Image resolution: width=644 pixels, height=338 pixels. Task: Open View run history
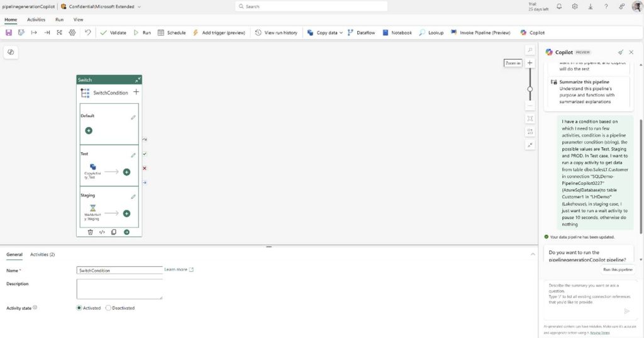click(276, 33)
